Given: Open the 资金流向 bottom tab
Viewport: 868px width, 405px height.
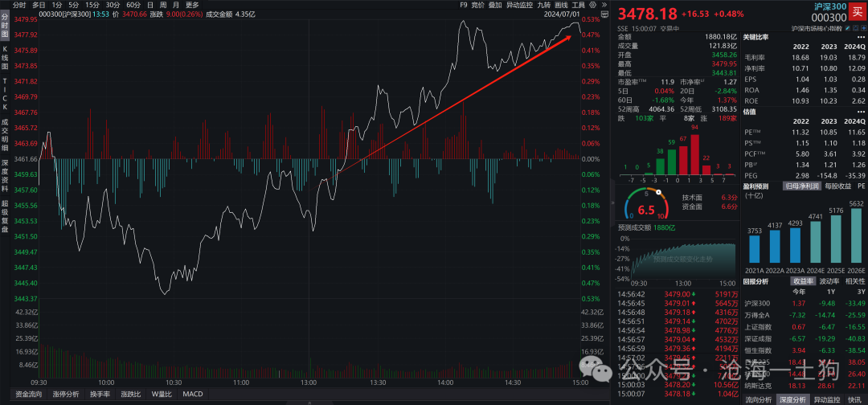Looking at the screenshot, I should [x=27, y=394].
